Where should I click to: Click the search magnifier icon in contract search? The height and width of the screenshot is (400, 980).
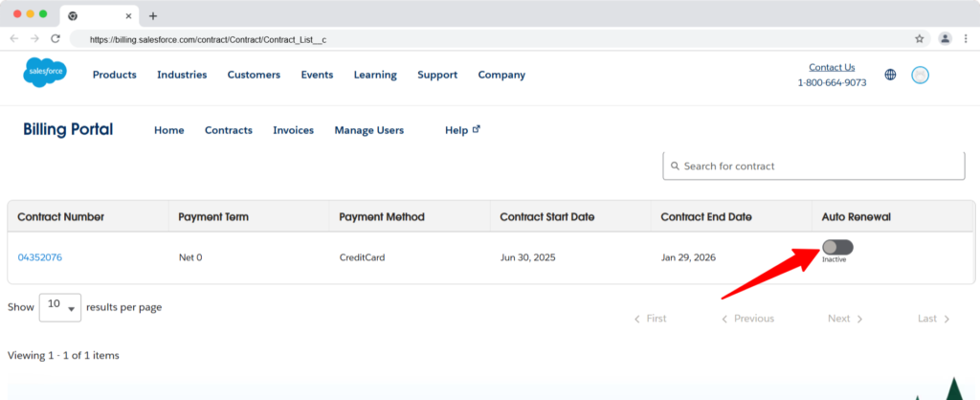tap(675, 167)
